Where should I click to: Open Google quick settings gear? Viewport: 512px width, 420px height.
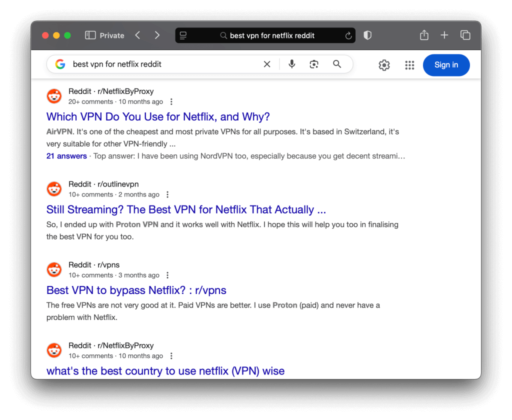(384, 65)
